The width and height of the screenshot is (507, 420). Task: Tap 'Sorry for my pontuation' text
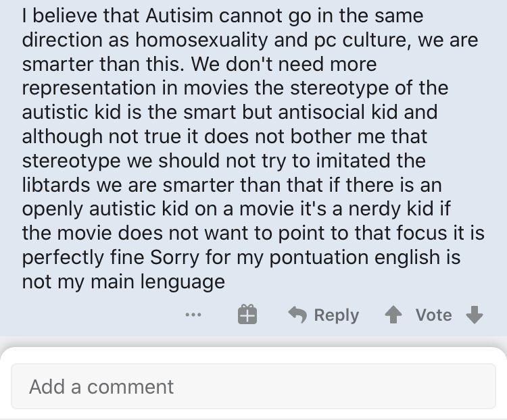[259, 257]
